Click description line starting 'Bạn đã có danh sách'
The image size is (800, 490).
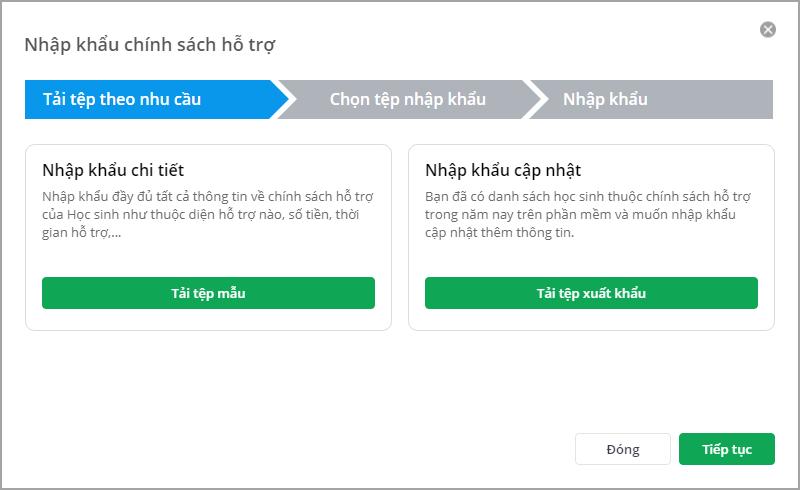pyautogui.click(x=592, y=196)
